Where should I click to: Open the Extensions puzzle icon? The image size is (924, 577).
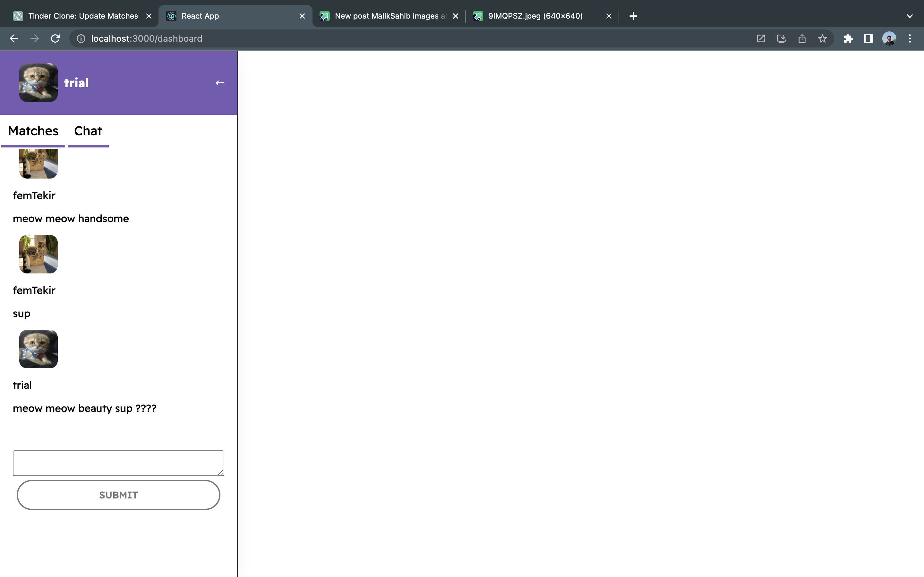coord(848,38)
